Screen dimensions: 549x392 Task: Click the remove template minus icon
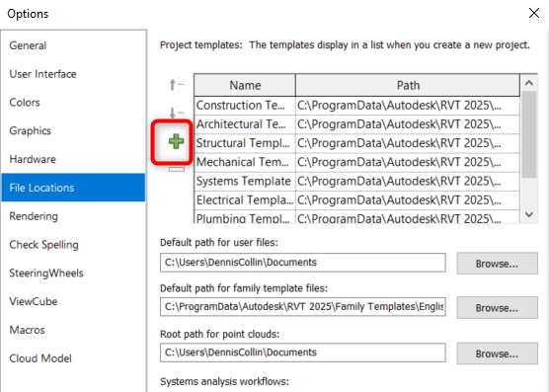pos(177,170)
